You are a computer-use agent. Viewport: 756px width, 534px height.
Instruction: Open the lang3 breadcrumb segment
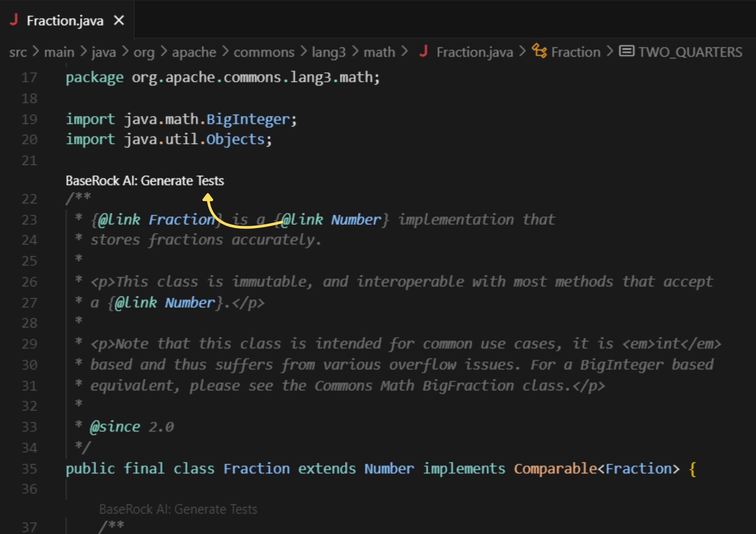coord(328,52)
